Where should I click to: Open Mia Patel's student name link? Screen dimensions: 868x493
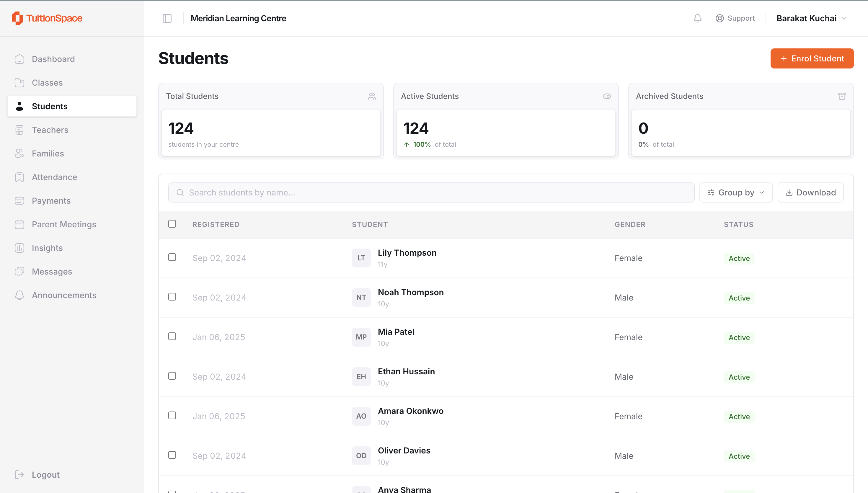pyautogui.click(x=396, y=332)
